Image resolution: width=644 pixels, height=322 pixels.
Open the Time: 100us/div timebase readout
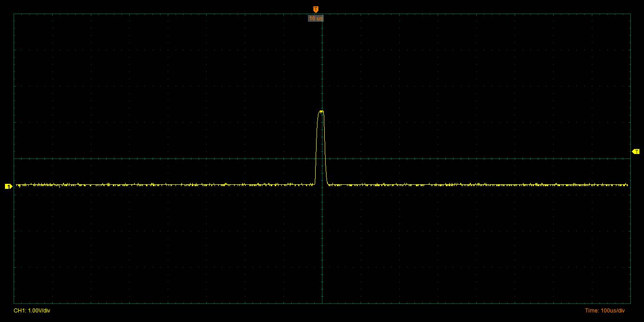click(x=605, y=311)
